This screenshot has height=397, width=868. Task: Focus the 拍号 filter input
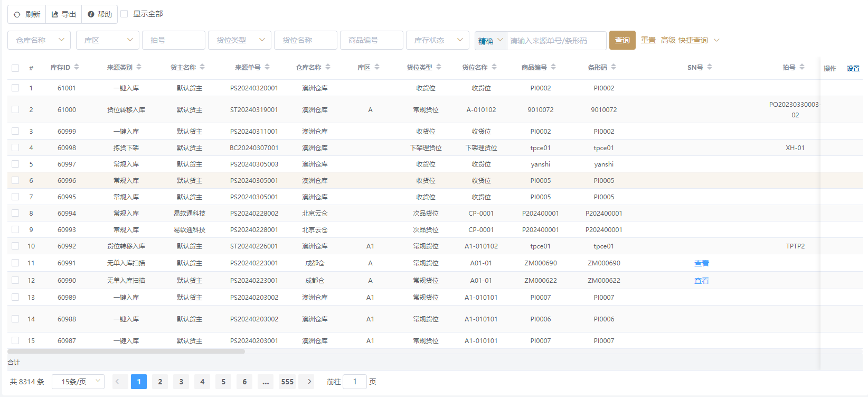174,40
